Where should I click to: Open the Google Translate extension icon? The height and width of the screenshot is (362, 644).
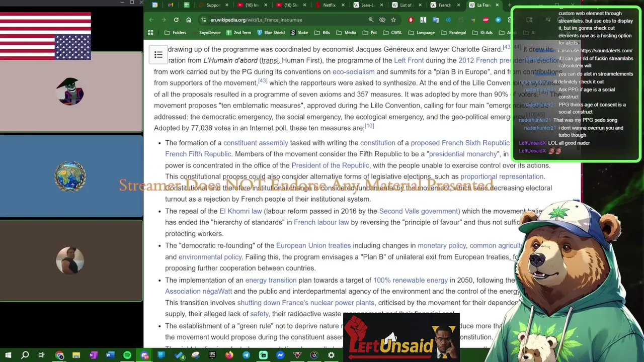[436, 20]
